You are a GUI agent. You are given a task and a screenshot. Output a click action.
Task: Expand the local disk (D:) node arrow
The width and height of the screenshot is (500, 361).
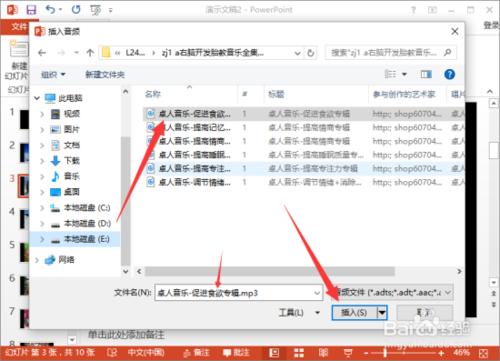[42, 223]
